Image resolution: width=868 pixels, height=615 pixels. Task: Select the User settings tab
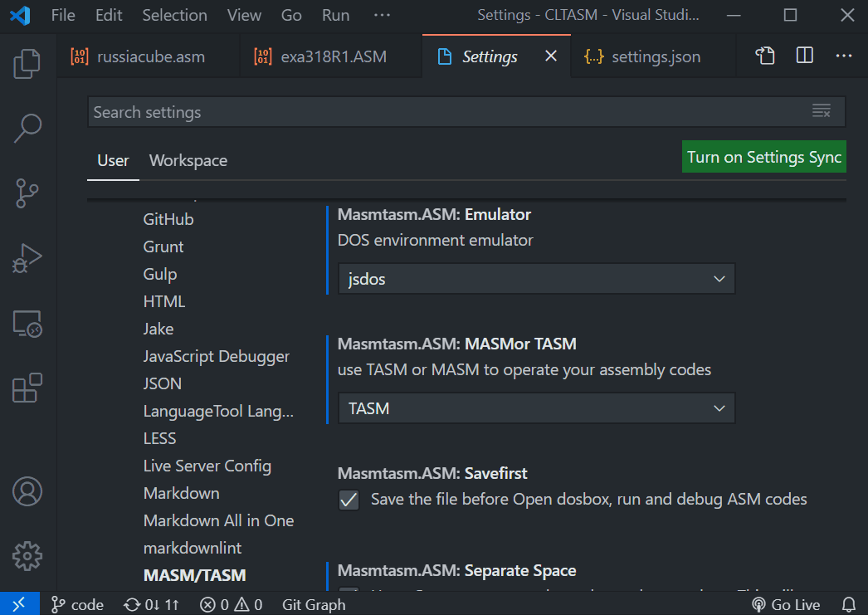pos(113,160)
